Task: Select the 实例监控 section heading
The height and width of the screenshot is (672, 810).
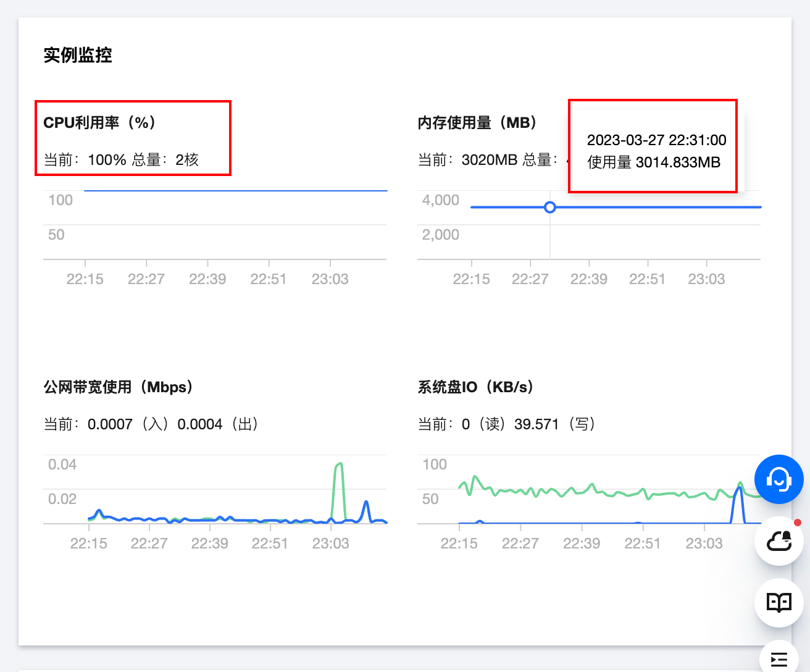Action: (x=78, y=55)
